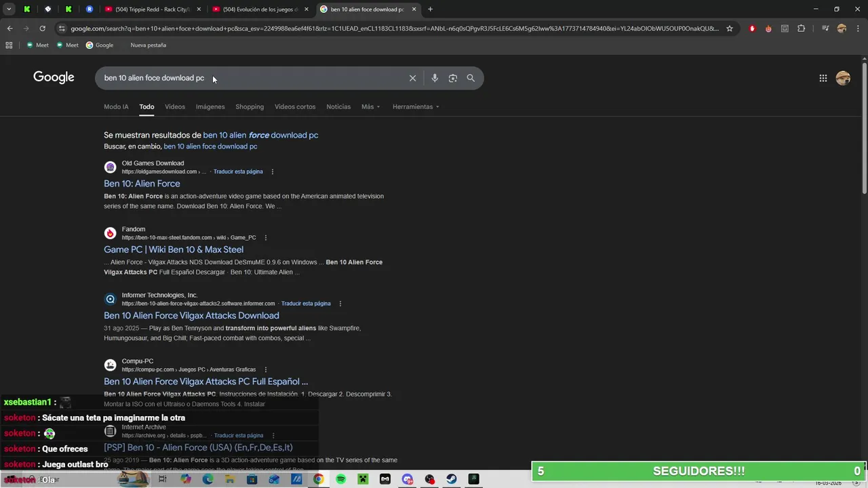Image resolution: width=868 pixels, height=488 pixels.
Task: Select the Imágenes search tab
Action: [x=210, y=106]
